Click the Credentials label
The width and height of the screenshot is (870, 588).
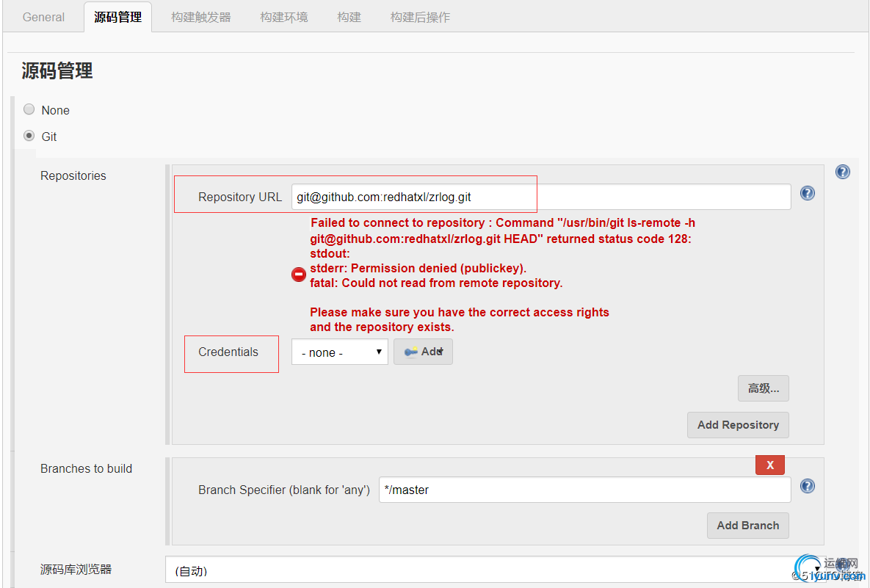[228, 352]
